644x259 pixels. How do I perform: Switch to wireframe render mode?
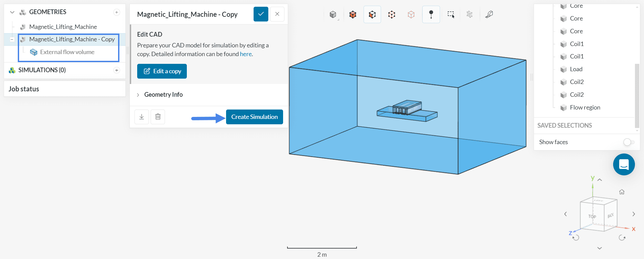pyautogui.click(x=391, y=14)
